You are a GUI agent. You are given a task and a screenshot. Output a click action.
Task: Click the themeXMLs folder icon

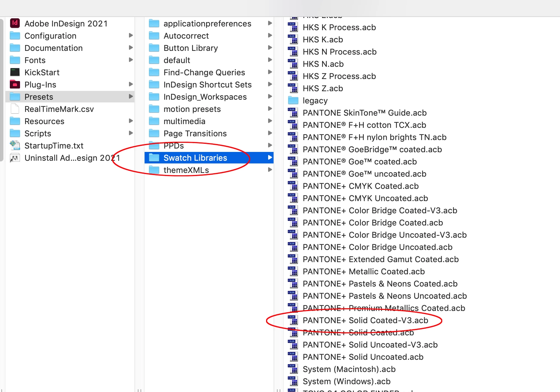[154, 170]
